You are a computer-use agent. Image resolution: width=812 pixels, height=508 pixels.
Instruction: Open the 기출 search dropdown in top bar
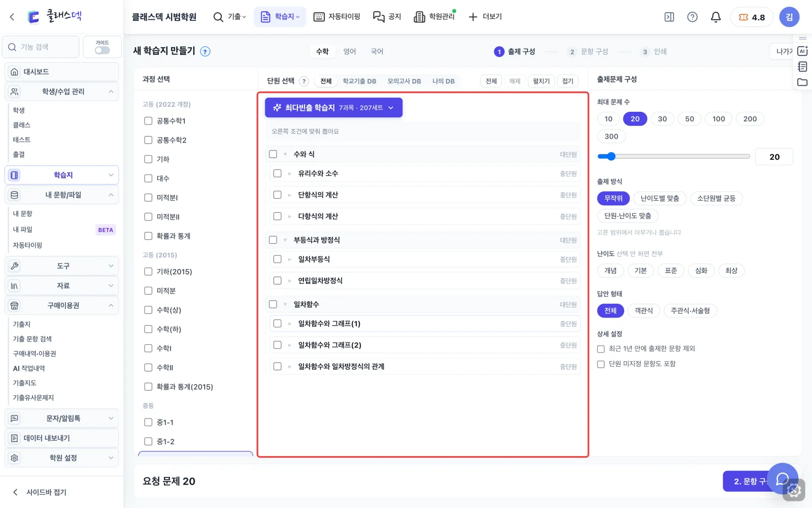[229, 17]
